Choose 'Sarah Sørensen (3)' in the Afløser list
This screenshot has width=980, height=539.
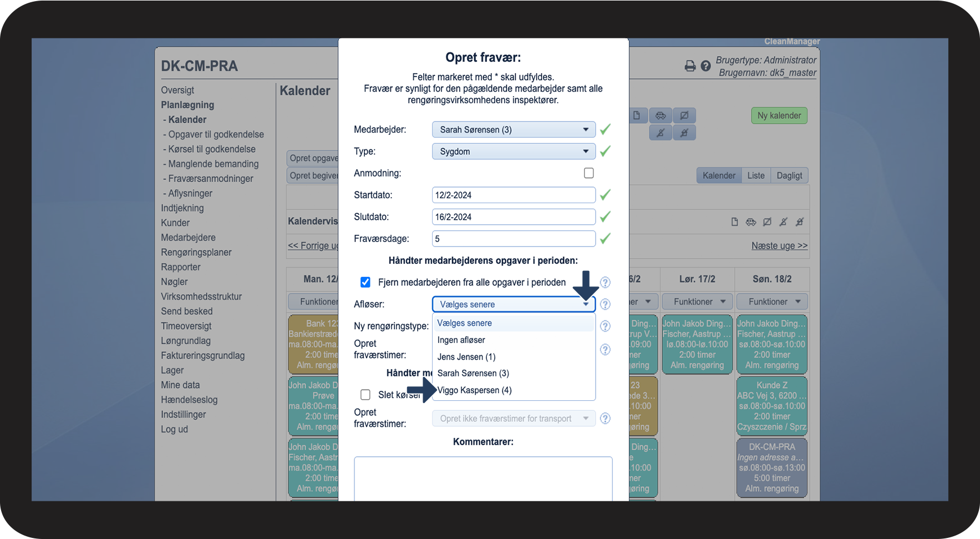tap(514, 374)
